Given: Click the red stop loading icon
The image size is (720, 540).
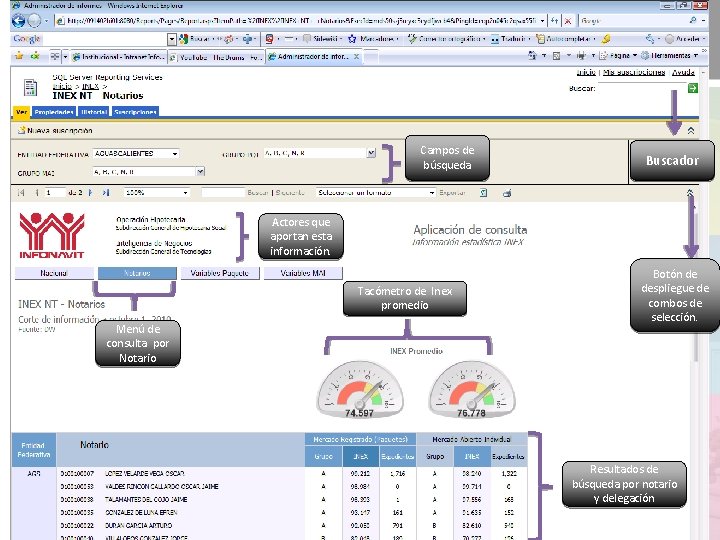Looking at the screenshot, I should pos(568,21).
